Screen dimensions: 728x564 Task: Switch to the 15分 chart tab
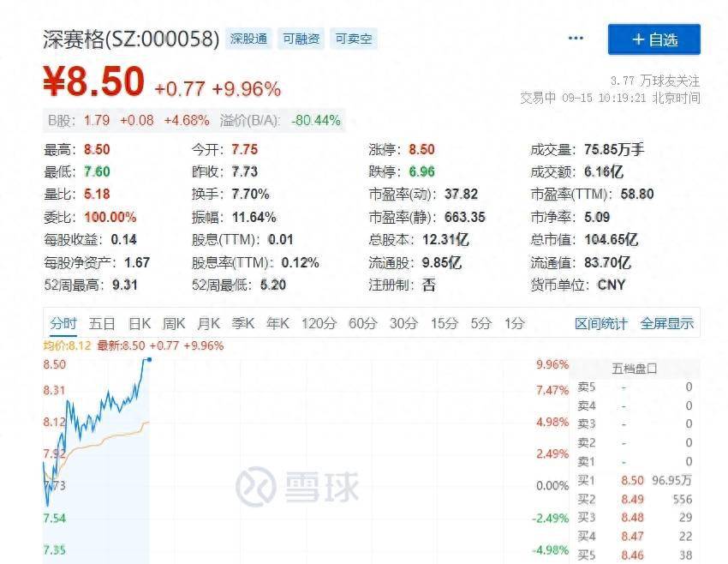click(445, 323)
